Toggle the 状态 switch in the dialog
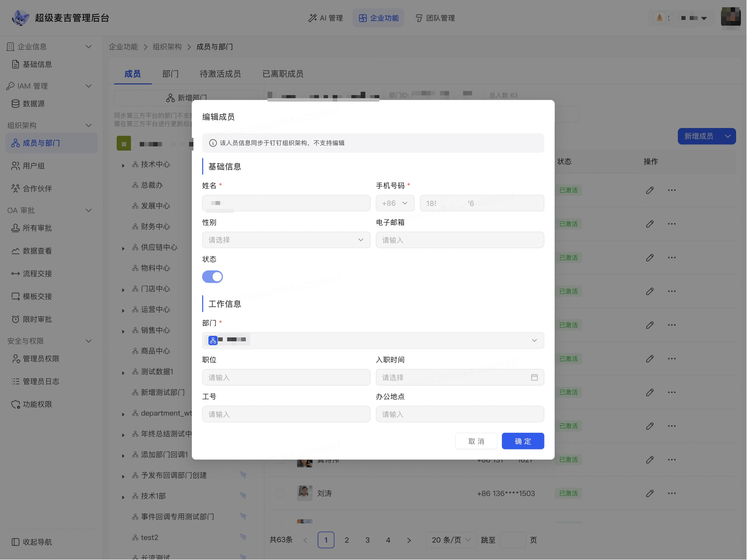The width and height of the screenshot is (747, 560). [212, 277]
